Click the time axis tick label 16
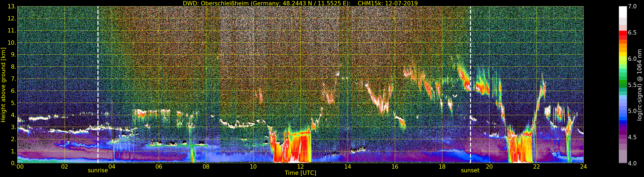 point(395,167)
